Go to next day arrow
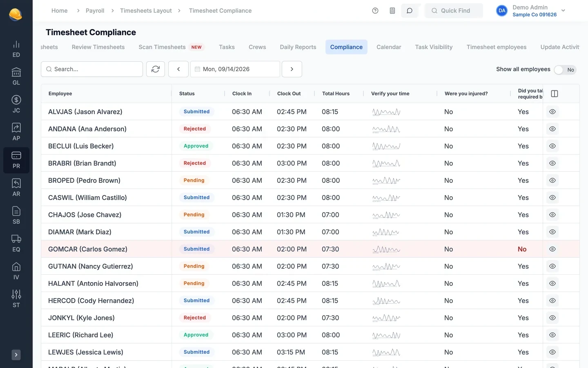588x368 pixels. pos(292,69)
